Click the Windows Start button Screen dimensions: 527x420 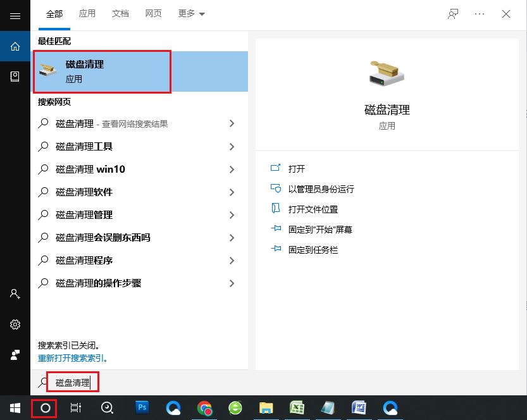click(x=15, y=408)
